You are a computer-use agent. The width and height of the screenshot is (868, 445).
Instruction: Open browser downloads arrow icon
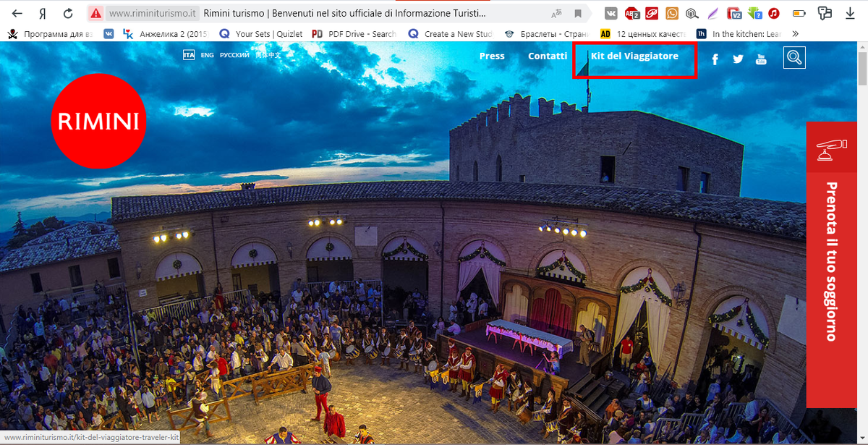point(849,13)
